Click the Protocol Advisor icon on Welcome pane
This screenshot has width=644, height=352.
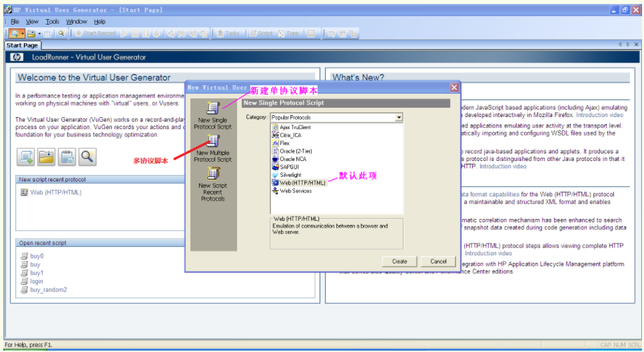(x=67, y=157)
